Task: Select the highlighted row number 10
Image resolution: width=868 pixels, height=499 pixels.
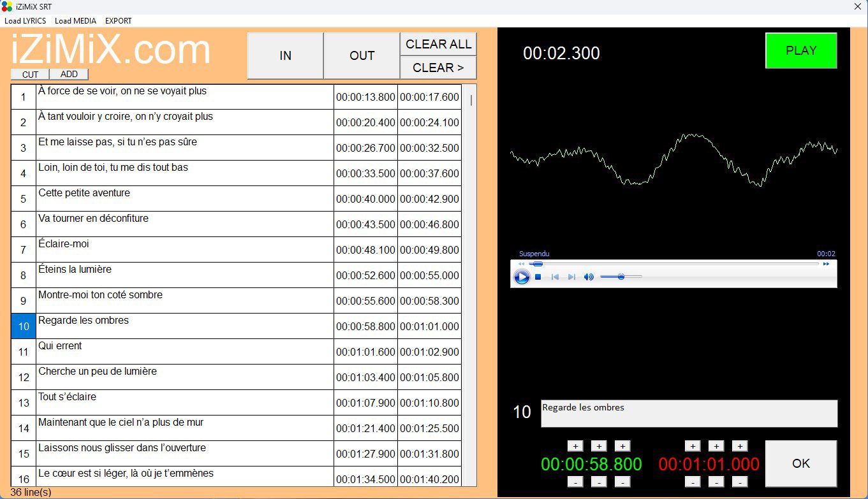Action: pos(24,326)
